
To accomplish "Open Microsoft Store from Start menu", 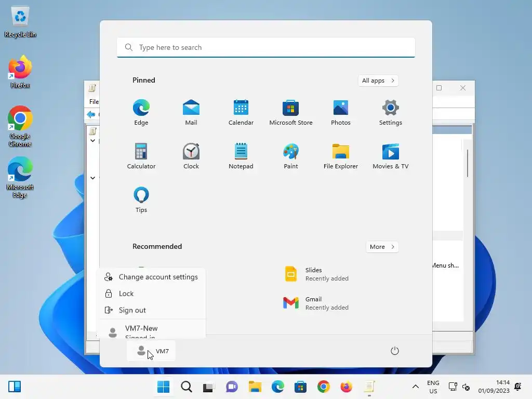I will coord(291,112).
